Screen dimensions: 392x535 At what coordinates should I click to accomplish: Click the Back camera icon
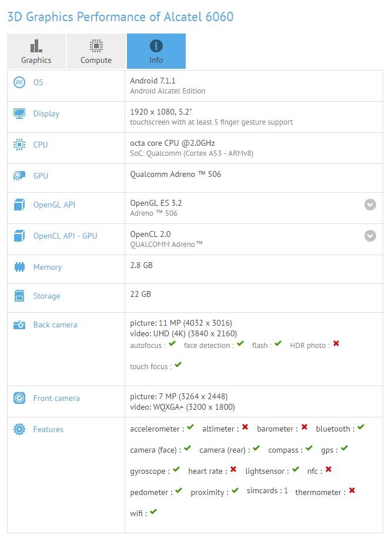(x=19, y=325)
